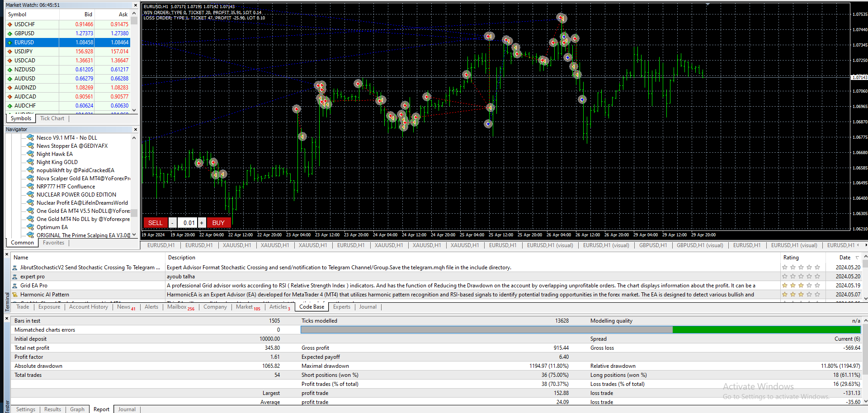
Task: Select ORIGINAL The Prime Scalping EA entry
Action: [x=84, y=235]
